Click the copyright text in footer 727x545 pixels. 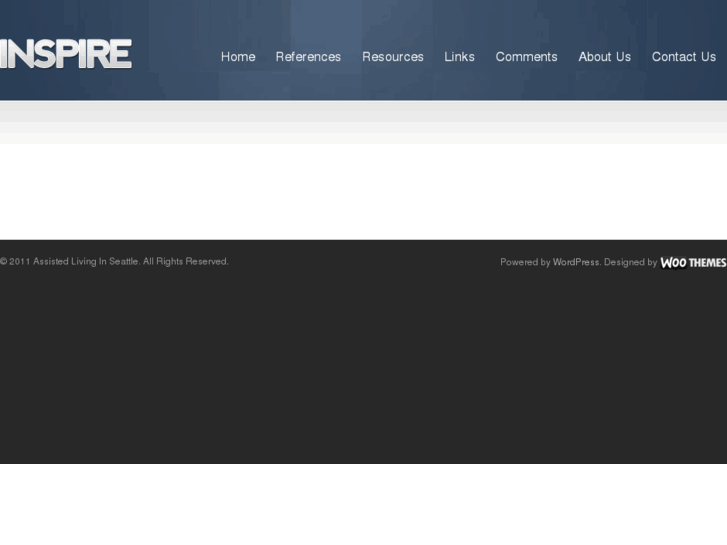point(114,262)
